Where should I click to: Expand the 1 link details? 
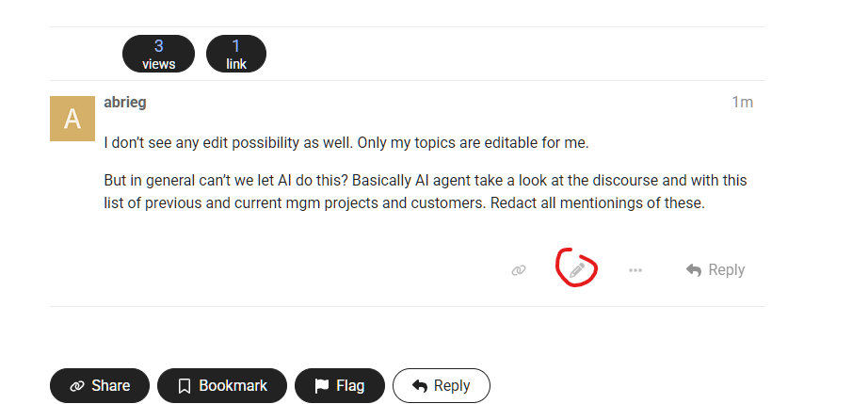coord(236,54)
